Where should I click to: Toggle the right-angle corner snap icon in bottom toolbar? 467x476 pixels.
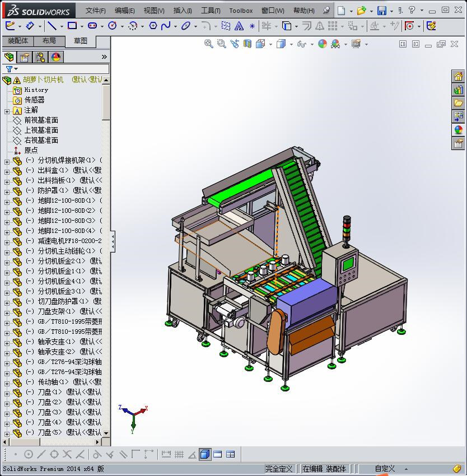[136, 455]
